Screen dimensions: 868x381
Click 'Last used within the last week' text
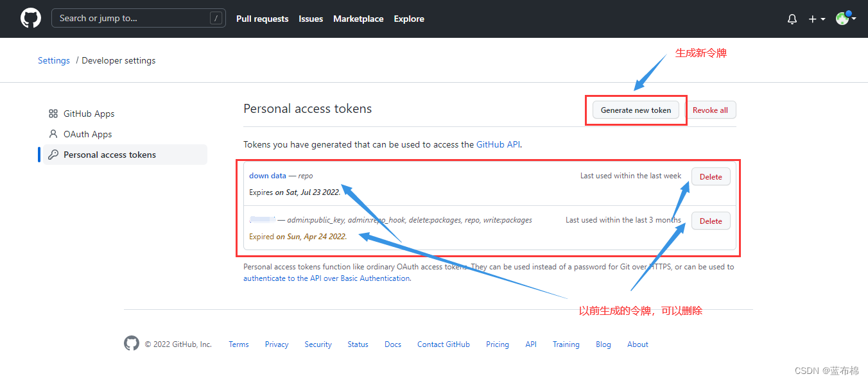[x=631, y=176]
